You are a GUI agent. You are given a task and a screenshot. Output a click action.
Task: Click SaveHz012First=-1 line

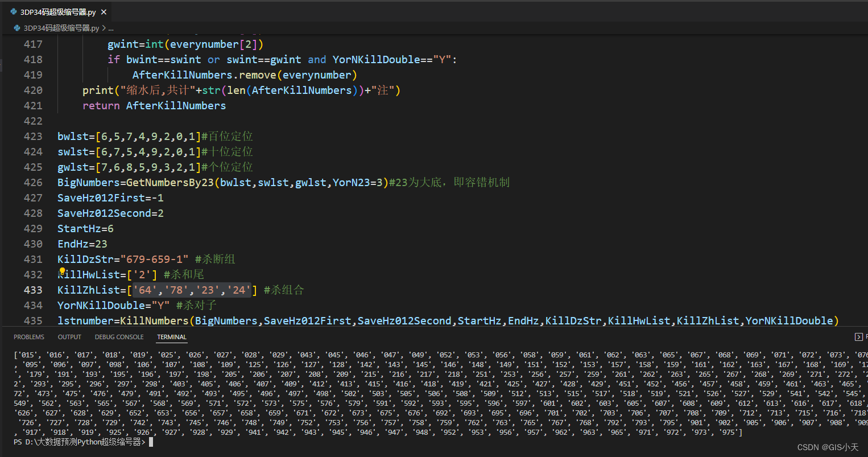click(110, 198)
